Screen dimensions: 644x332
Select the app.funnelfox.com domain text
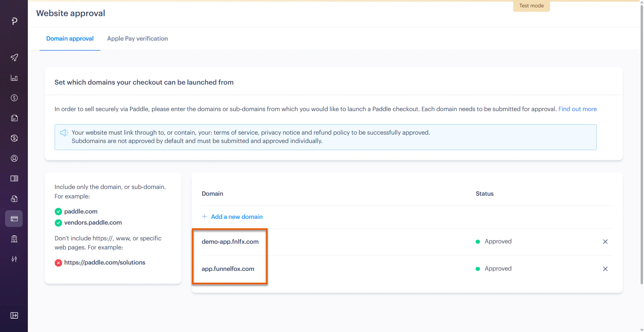(228, 269)
